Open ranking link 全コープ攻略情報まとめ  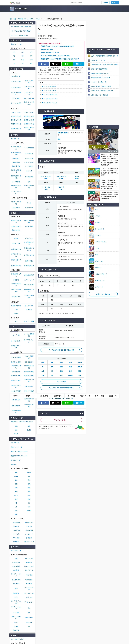tap(105, 56)
